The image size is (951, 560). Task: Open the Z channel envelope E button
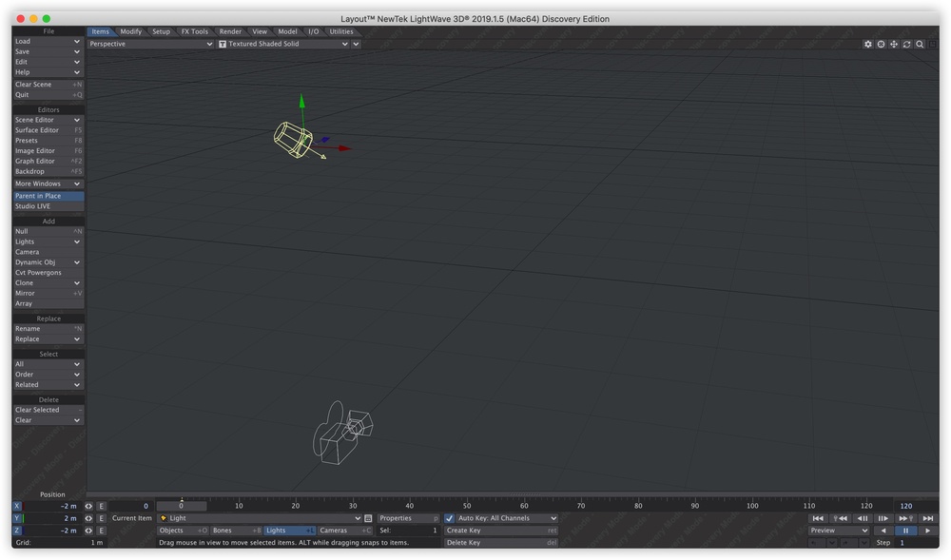102,531
